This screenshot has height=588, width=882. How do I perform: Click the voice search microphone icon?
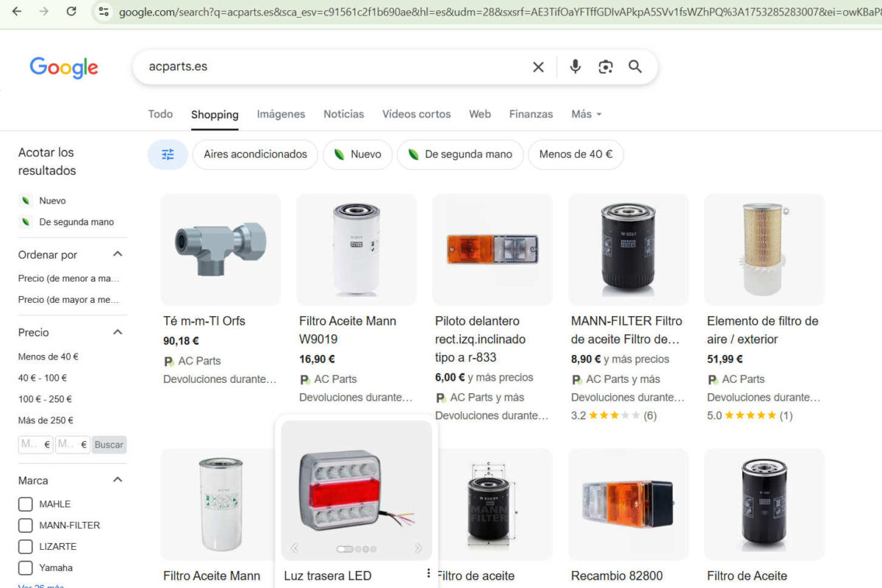click(x=575, y=67)
